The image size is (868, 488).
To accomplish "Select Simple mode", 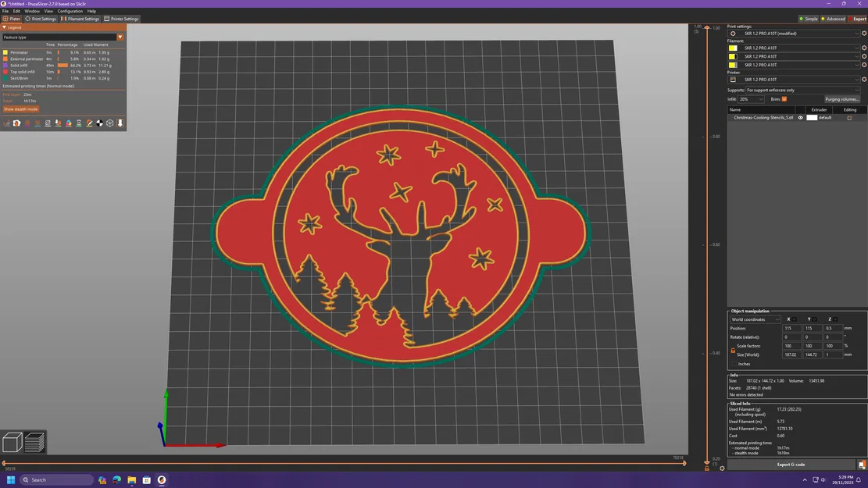I will click(809, 19).
